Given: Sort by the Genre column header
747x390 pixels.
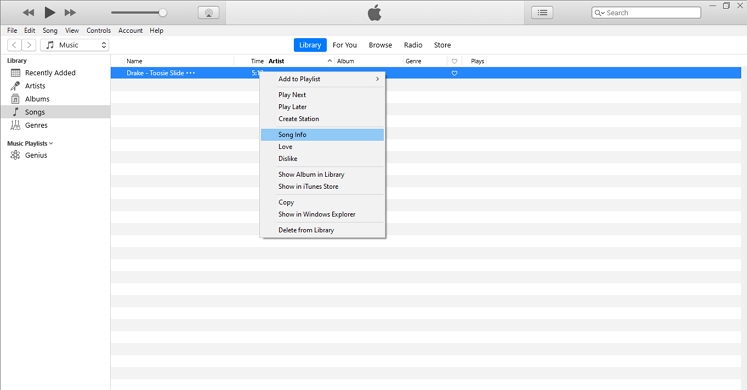Looking at the screenshot, I should click(x=425, y=61).
